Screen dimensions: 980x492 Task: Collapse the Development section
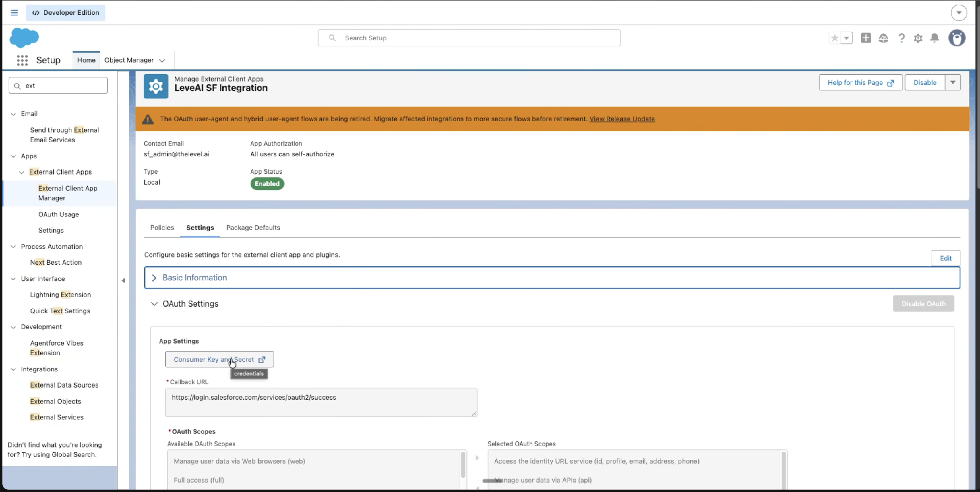13,327
